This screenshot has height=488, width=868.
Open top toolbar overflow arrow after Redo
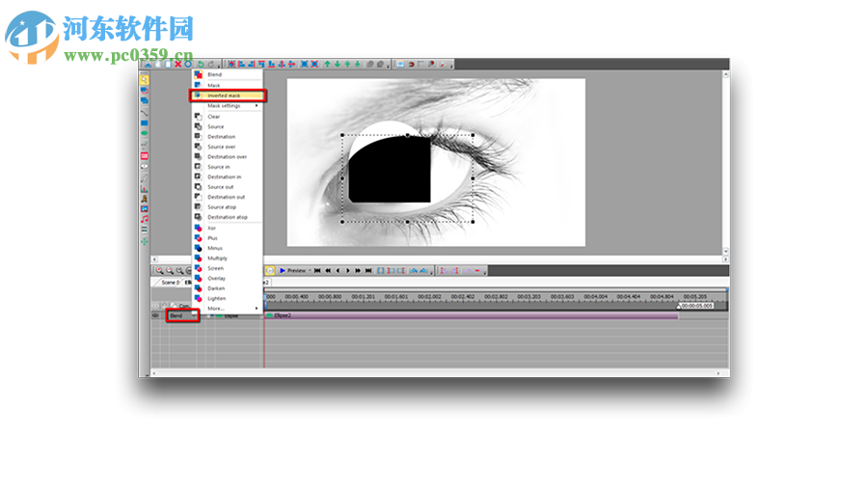tap(219, 66)
